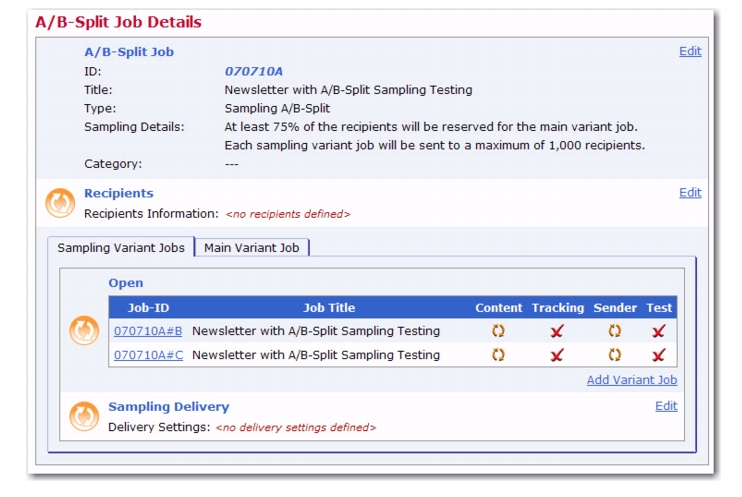Edit the Sampling Delivery settings
742x497 pixels.
point(666,406)
